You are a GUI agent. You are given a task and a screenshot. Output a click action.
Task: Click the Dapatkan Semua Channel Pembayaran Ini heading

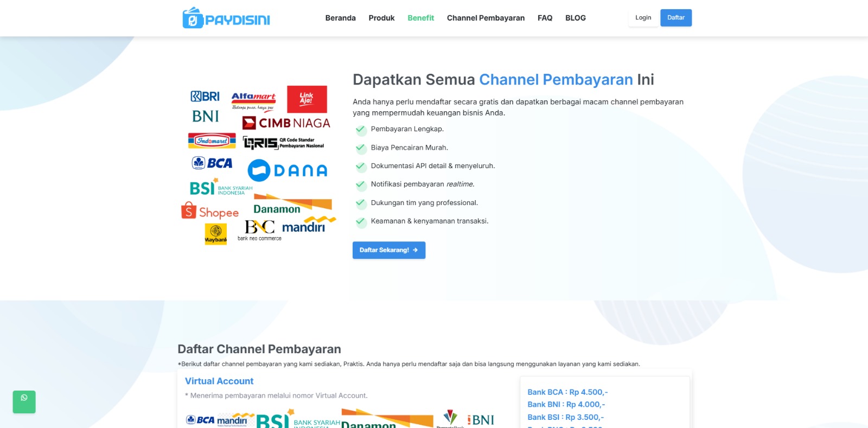click(x=503, y=80)
